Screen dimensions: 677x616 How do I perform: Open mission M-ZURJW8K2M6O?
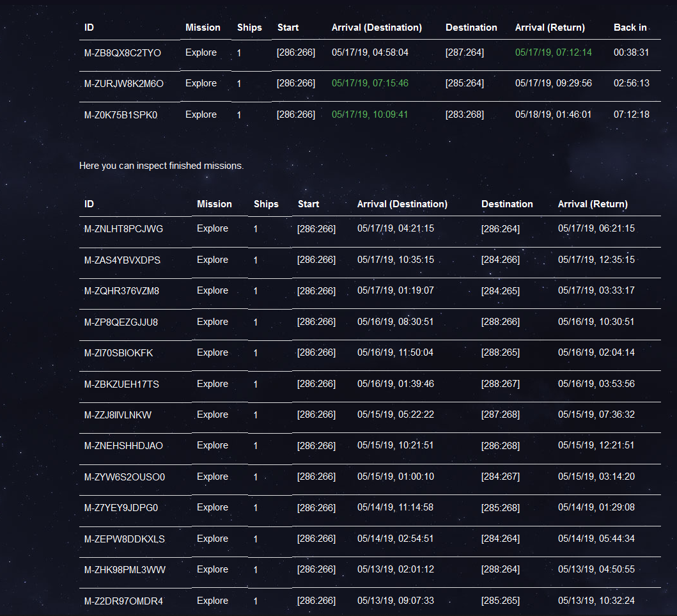124,84
